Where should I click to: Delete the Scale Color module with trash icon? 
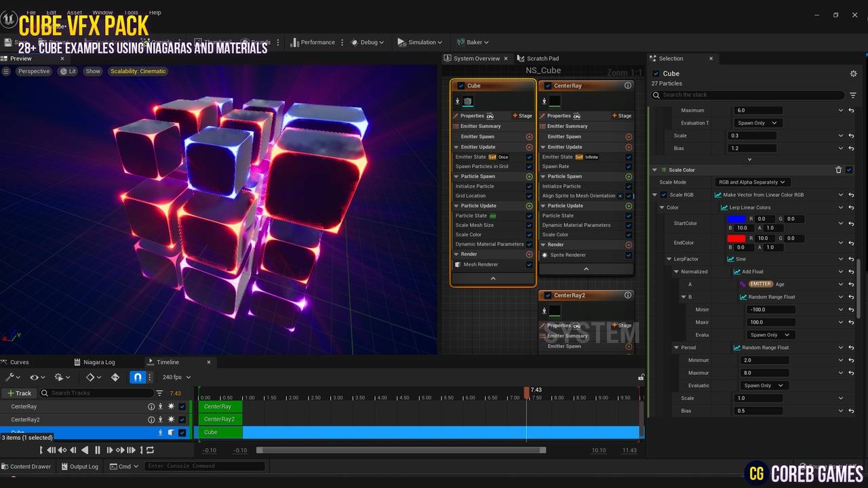coord(838,170)
